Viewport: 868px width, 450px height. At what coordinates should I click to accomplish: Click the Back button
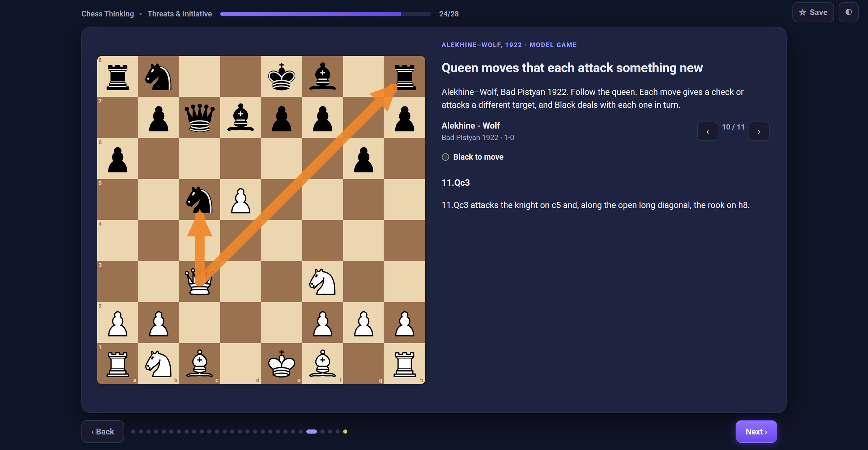pos(103,432)
